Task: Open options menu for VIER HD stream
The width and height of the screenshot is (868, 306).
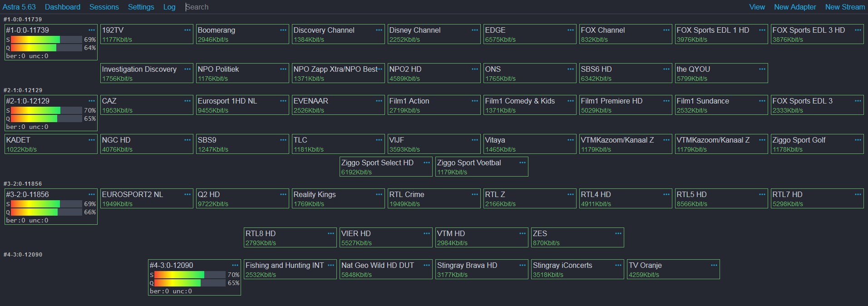Action: [x=427, y=233]
